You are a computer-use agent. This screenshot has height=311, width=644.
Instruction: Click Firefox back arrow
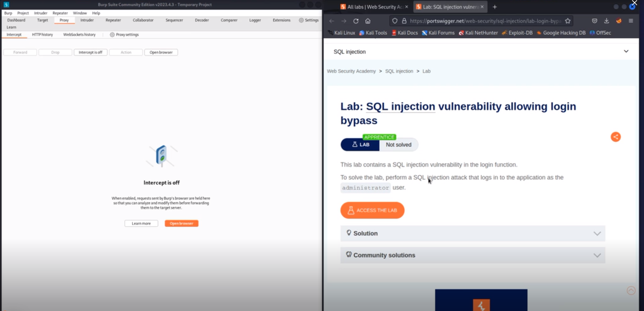[332, 21]
